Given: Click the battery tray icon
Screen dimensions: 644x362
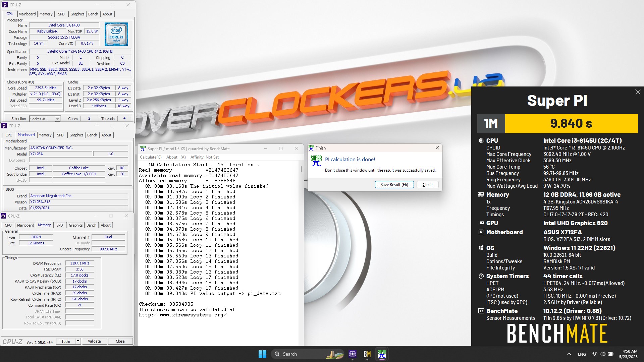Looking at the screenshot, I should pos(611,354).
